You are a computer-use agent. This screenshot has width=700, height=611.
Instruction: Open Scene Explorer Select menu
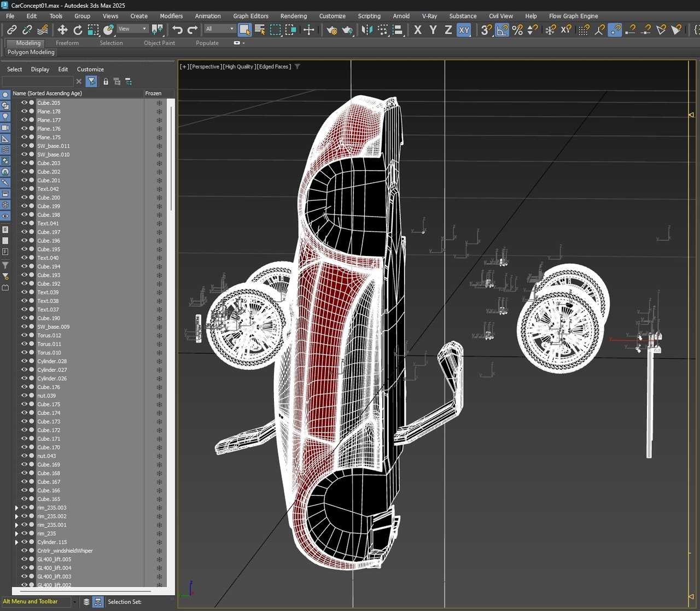point(14,69)
